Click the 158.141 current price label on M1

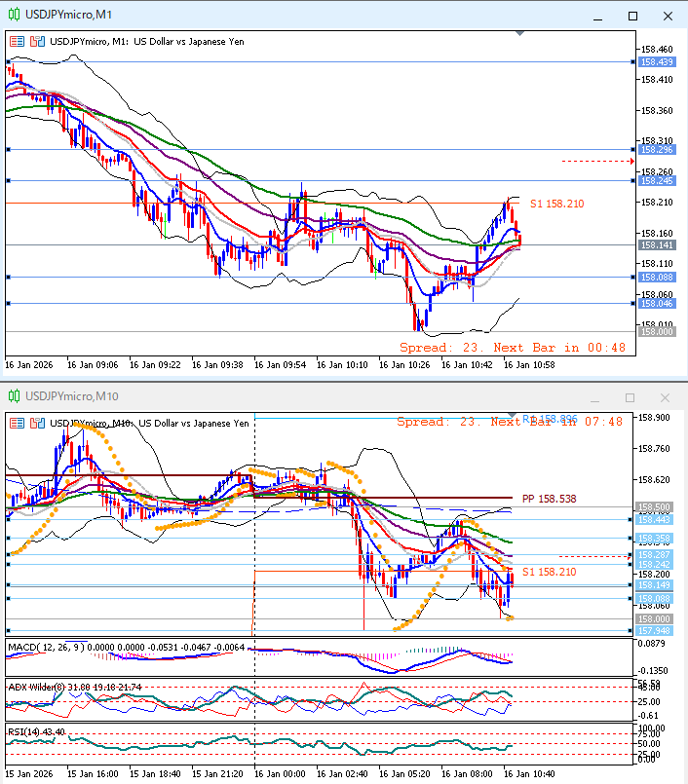pyautogui.click(x=657, y=245)
